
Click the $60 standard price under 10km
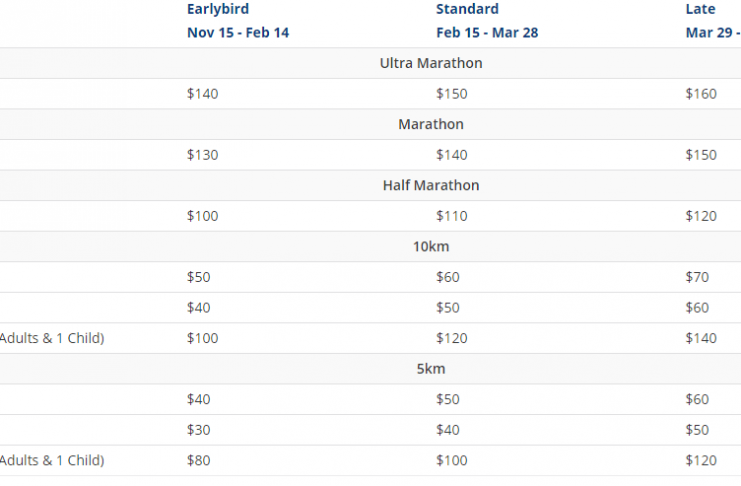coord(448,277)
